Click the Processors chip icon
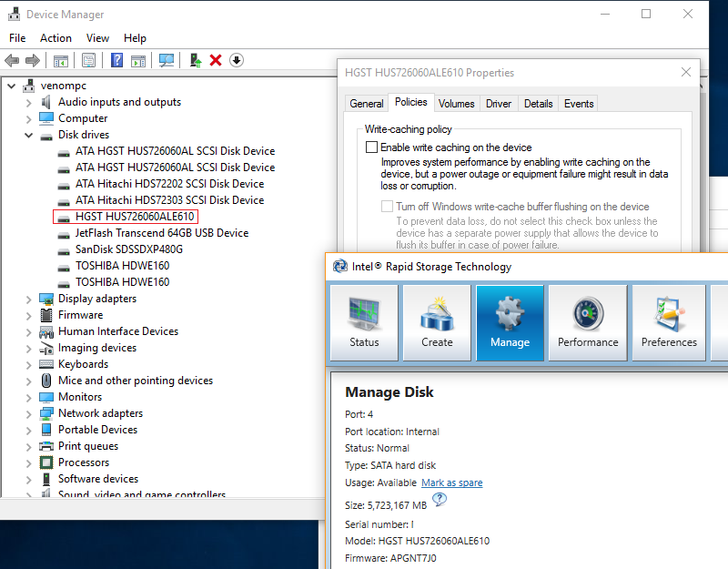The height and width of the screenshot is (569, 728). (x=46, y=462)
